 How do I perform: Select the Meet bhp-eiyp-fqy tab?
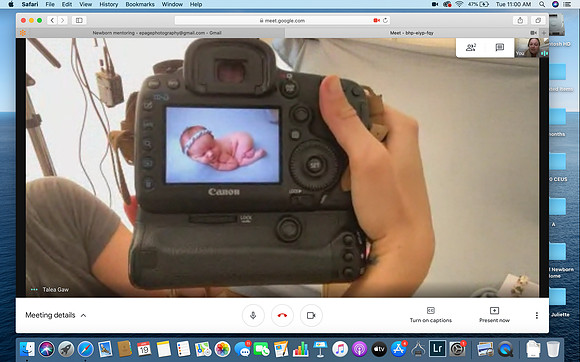(x=412, y=33)
